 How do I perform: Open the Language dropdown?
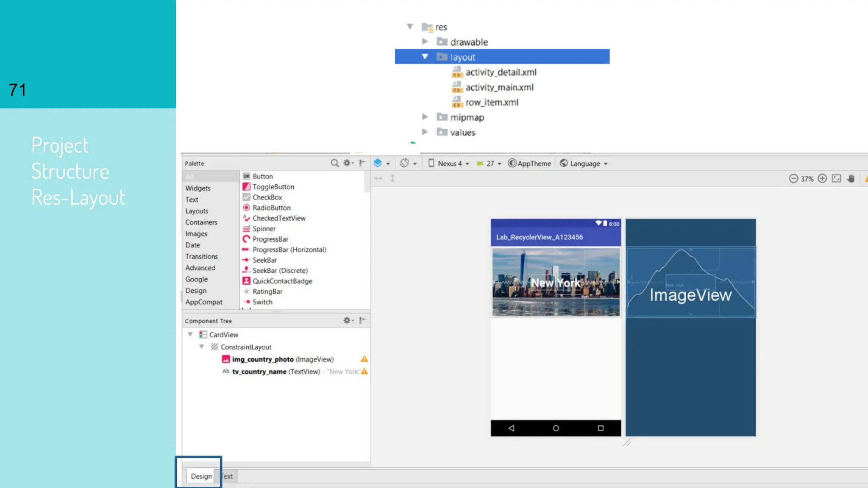click(x=585, y=164)
